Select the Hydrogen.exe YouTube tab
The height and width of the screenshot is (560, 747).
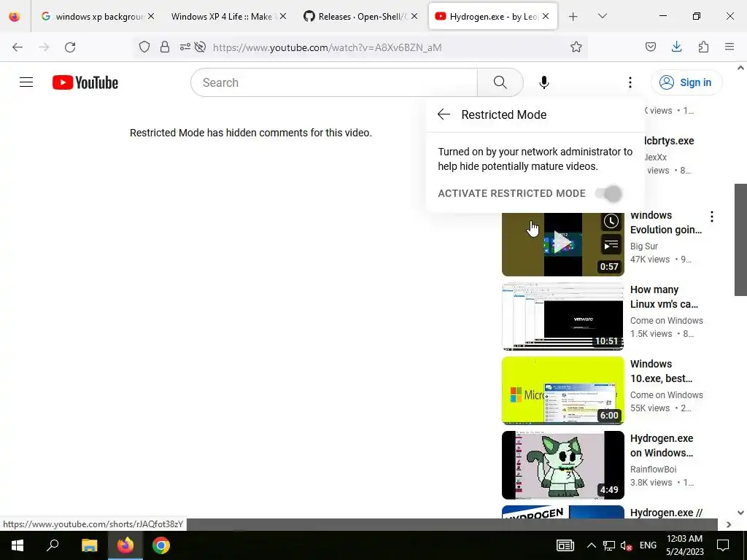click(492, 16)
